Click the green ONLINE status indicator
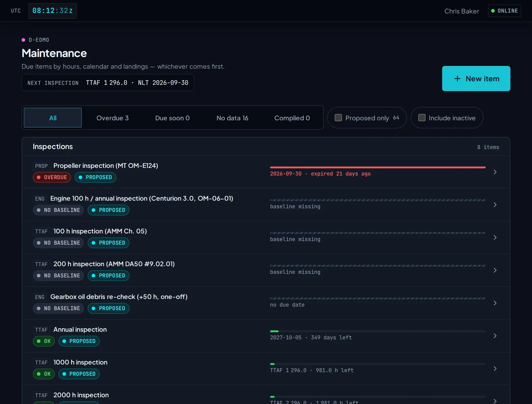The width and height of the screenshot is (532, 404). (504, 11)
